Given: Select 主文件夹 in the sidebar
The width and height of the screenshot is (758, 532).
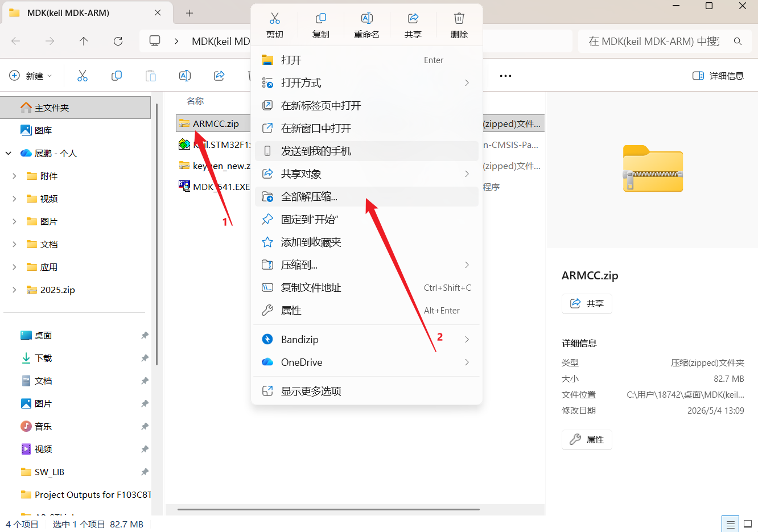Looking at the screenshot, I should click(75, 108).
